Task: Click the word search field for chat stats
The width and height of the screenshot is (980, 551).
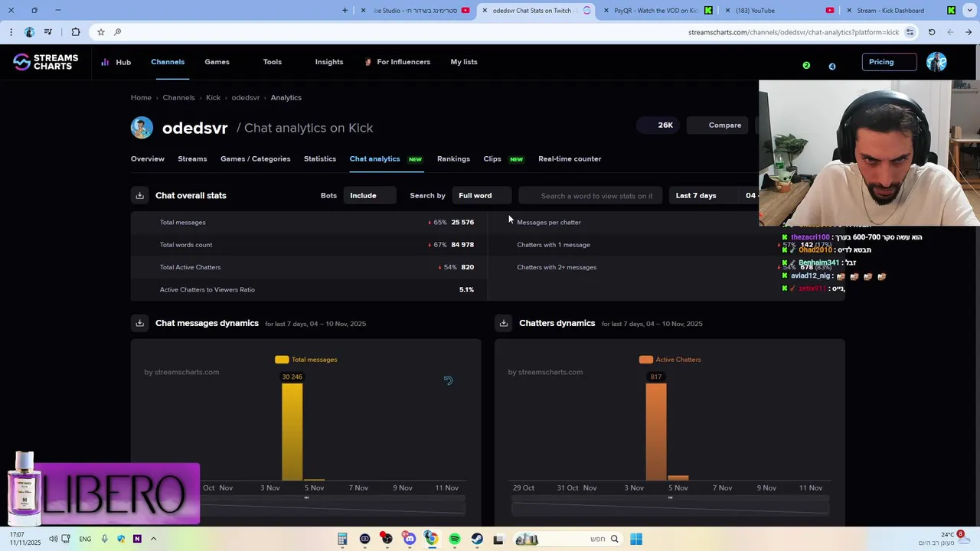Action: tap(591, 196)
